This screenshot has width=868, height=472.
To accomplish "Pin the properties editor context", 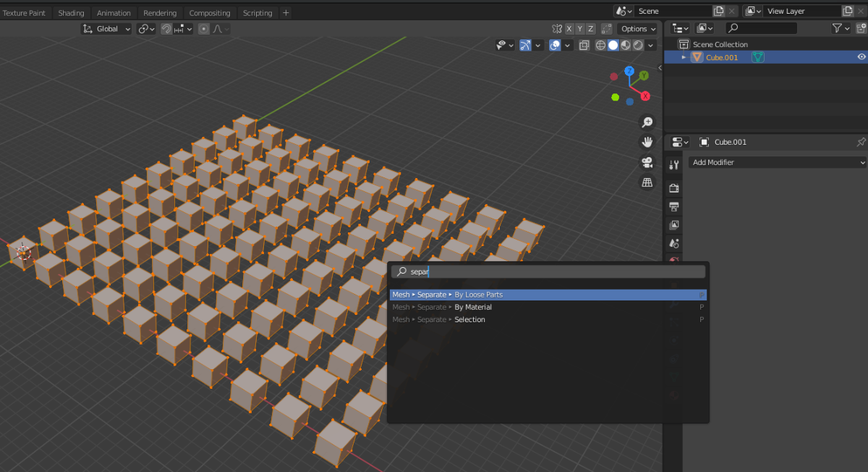I will pyautogui.click(x=861, y=142).
